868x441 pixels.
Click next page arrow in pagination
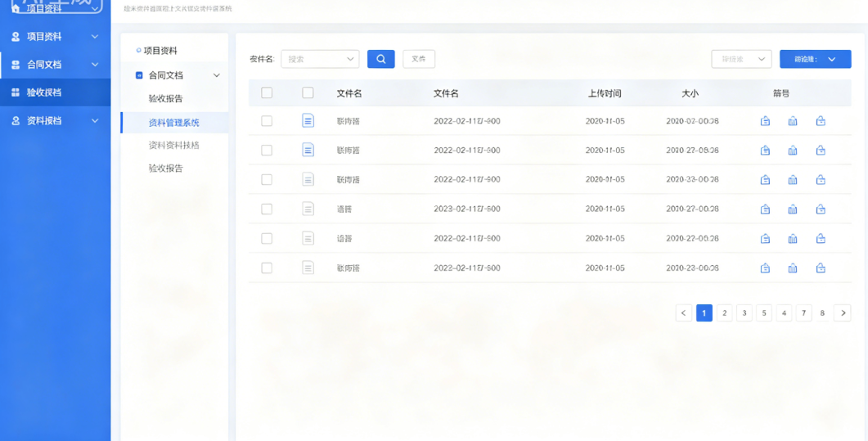(843, 313)
